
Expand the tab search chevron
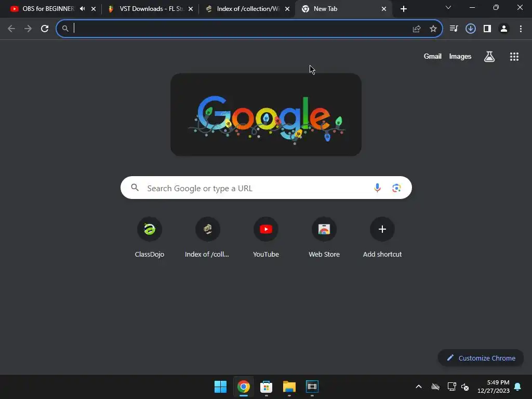point(448,7)
